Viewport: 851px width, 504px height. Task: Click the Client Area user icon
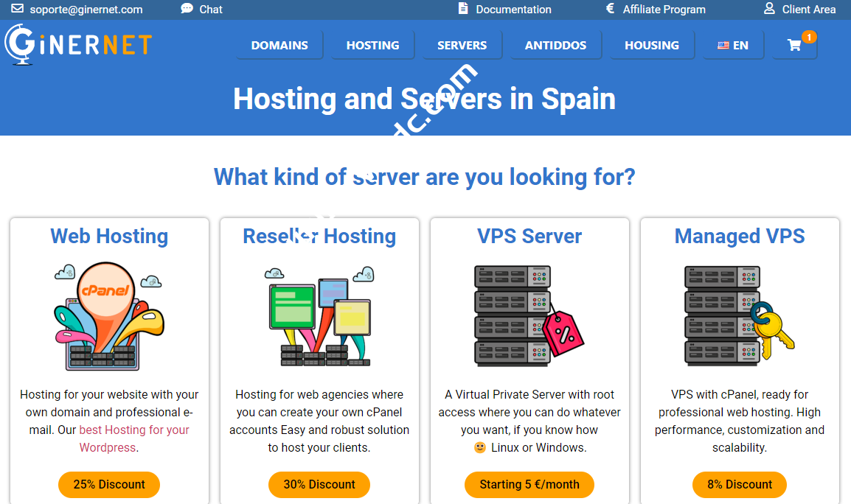tap(769, 9)
